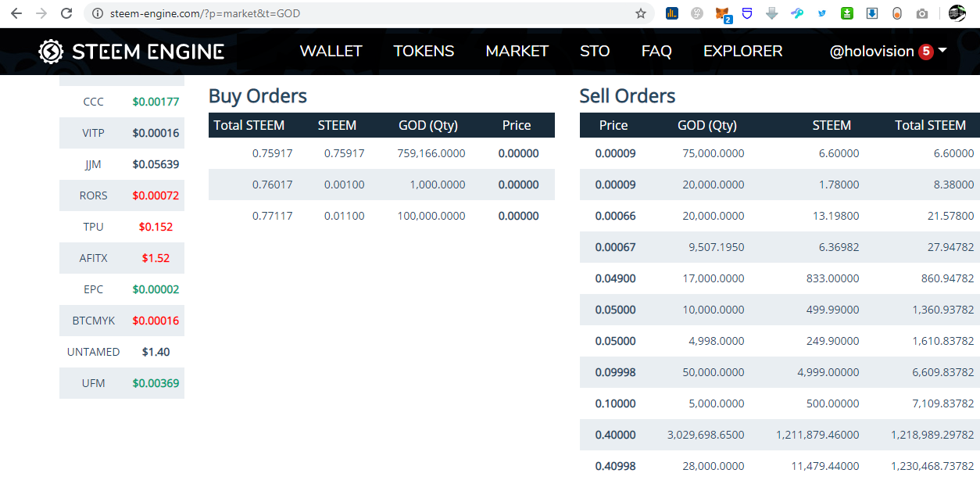Select the BTCMYK token in list
The width and height of the screenshot is (980, 484).
tap(122, 321)
